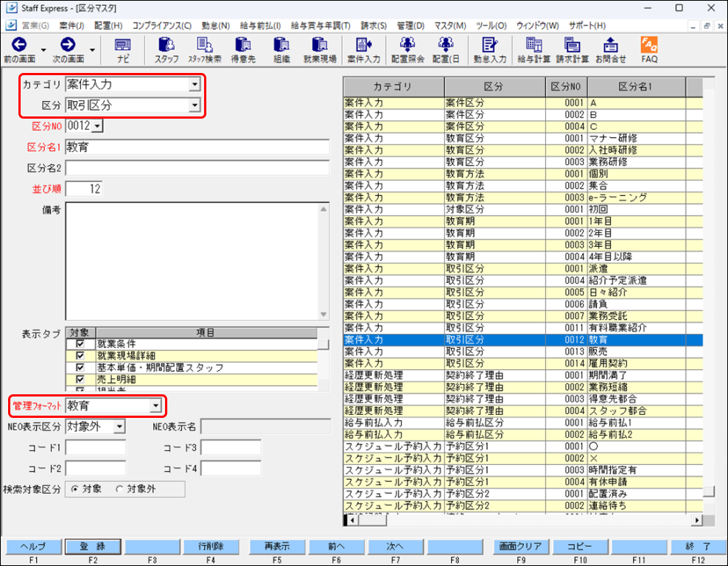728x566 pixels.
Task: Click horizontal scrollbar right arrow in grid
Action: pyautogui.click(x=696, y=520)
